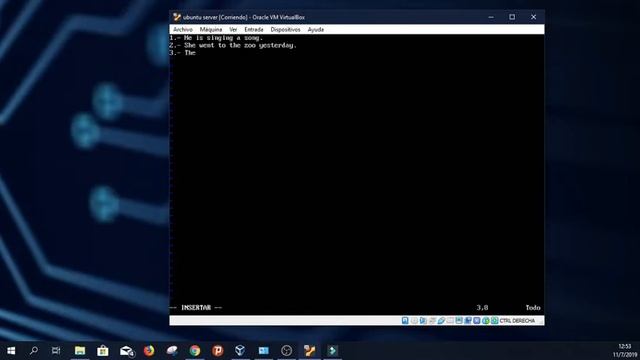The image size is (640, 360).
Task: Open the Entrada menu
Action: coord(253,29)
